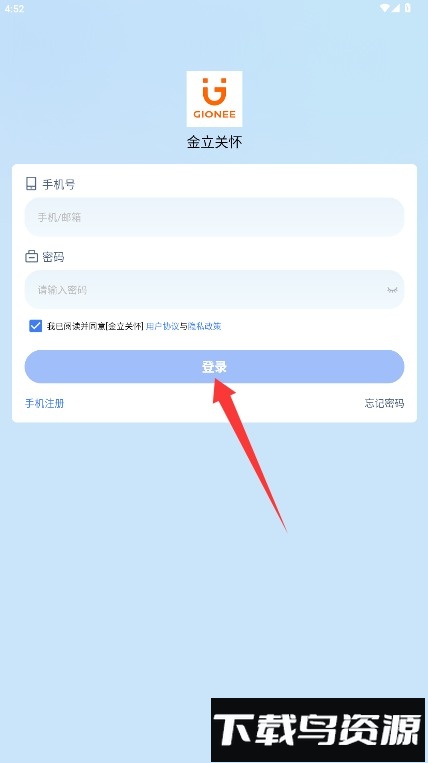This screenshot has width=428, height=763.
Task: Open the 隐私政策 link
Action: (x=205, y=327)
